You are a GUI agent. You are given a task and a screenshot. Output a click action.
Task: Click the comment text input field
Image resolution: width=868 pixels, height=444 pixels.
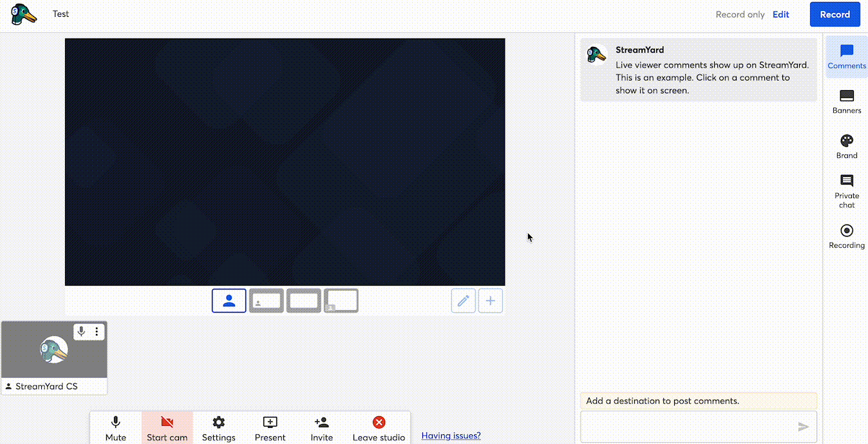point(699,427)
